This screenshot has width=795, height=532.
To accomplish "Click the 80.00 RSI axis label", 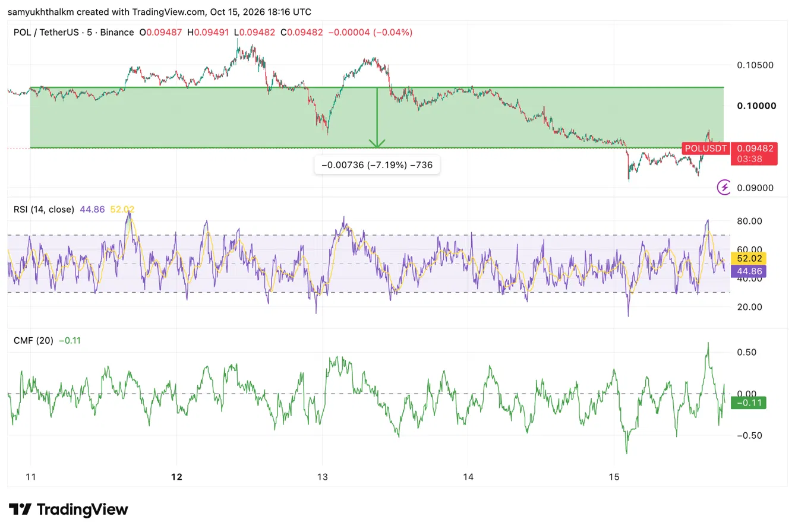I will [x=750, y=221].
